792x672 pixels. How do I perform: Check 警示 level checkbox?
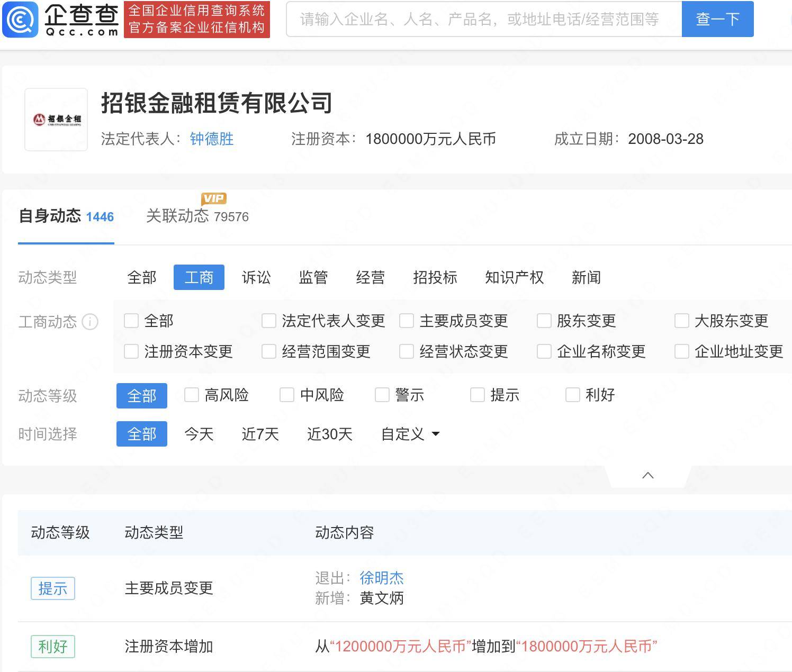[382, 395]
